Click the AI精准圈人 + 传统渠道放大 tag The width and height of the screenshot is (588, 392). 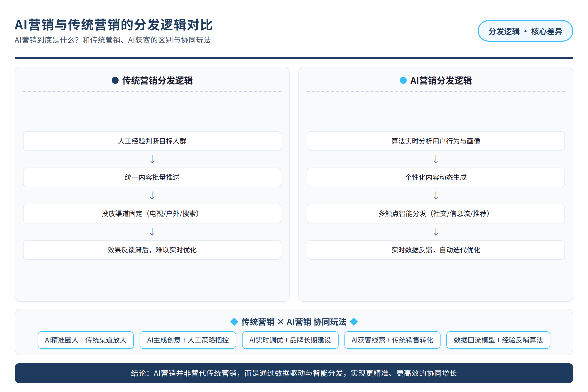(x=86, y=340)
